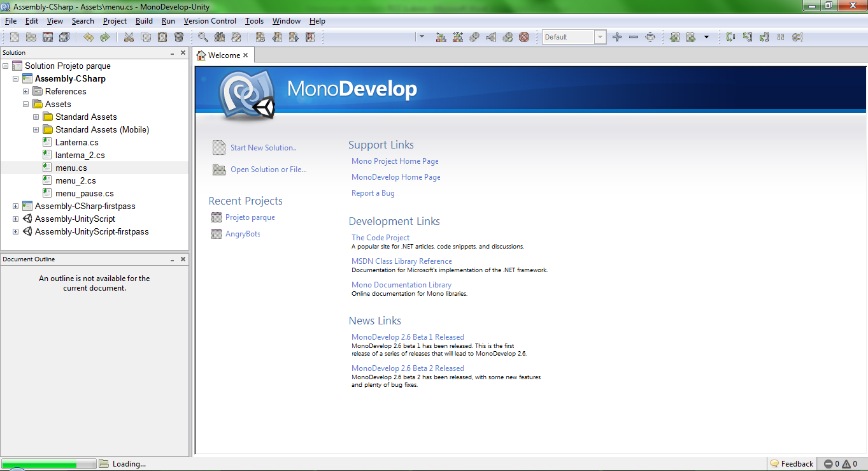868x471 pixels.
Task: Open the Mono Project Home Page link
Action: pos(395,161)
